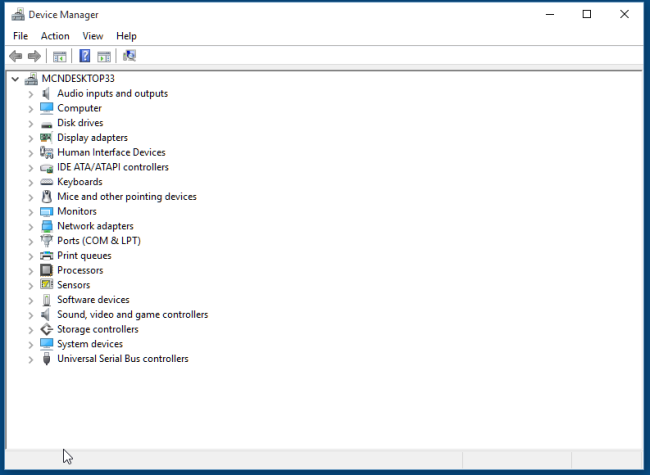Viewport: 650px width, 475px height.
Task: Expand Audio inputs and outputs
Action: [31, 94]
